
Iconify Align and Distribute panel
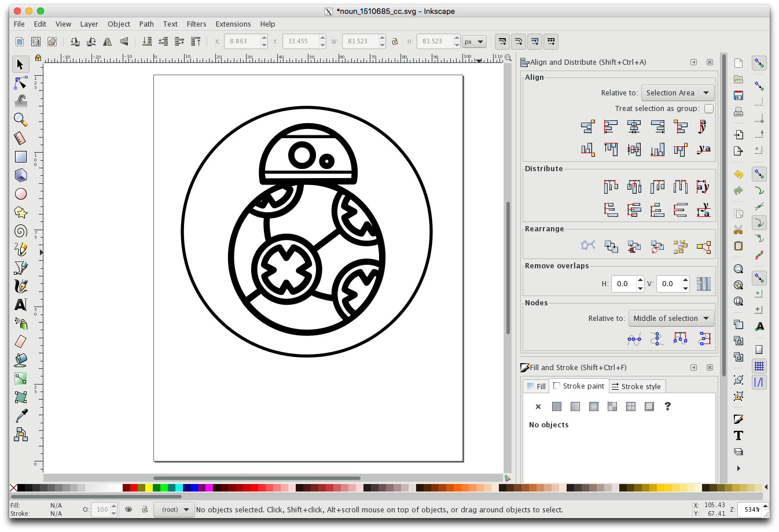(693, 62)
